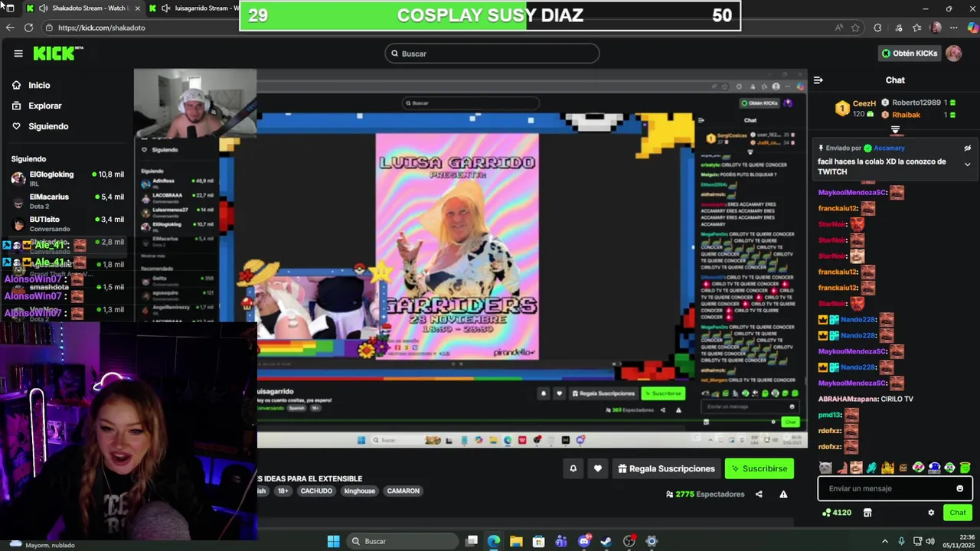Open File Explorer from taskbar

516,541
